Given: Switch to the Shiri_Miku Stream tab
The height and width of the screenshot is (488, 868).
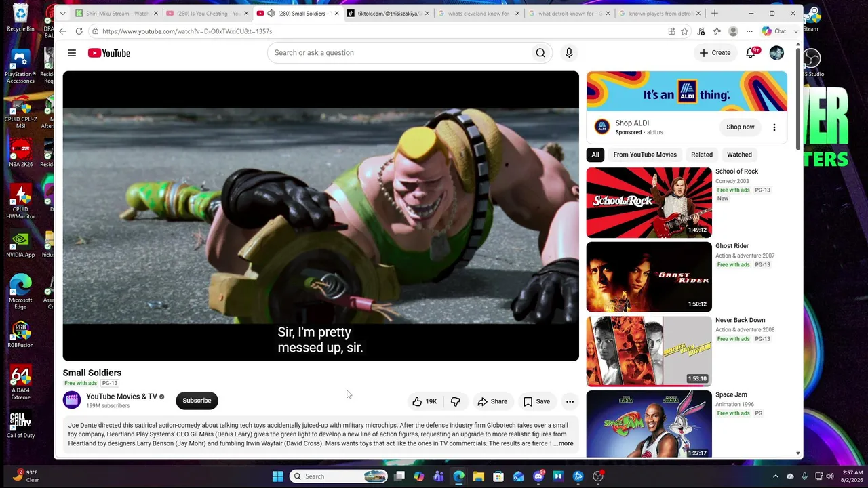Looking at the screenshot, I should [x=117, y=13].
